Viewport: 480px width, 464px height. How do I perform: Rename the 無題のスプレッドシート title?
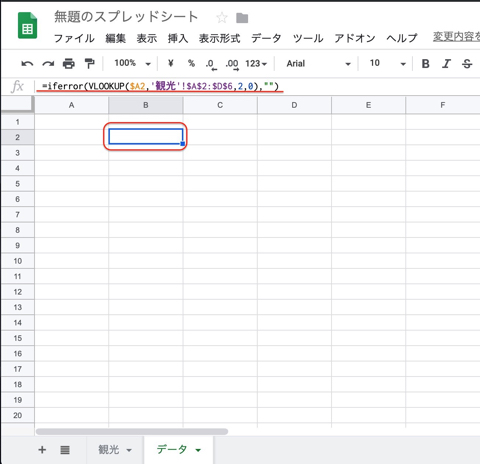click(126, 17)
